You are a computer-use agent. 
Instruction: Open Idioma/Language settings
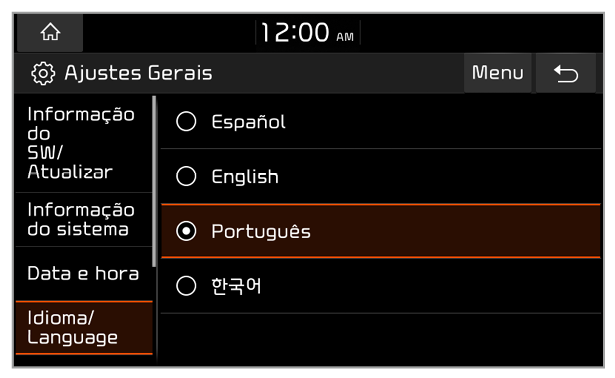click(84, 328)
